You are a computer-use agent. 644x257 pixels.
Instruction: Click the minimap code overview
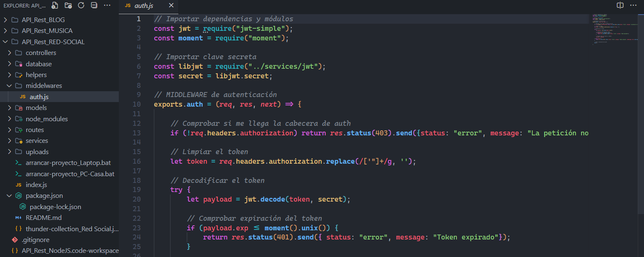coord(614,29)
